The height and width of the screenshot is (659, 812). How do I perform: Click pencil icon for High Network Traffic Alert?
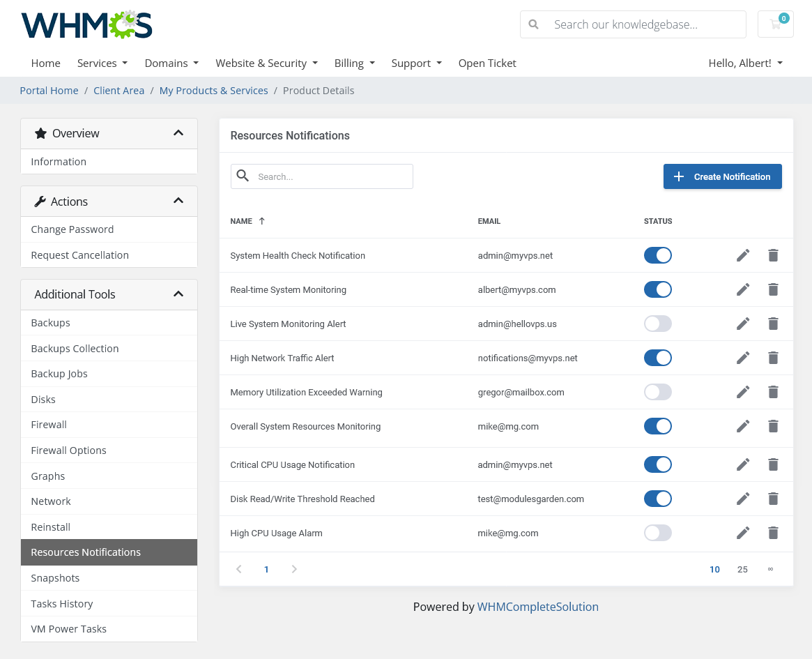[x=743, y=358]
